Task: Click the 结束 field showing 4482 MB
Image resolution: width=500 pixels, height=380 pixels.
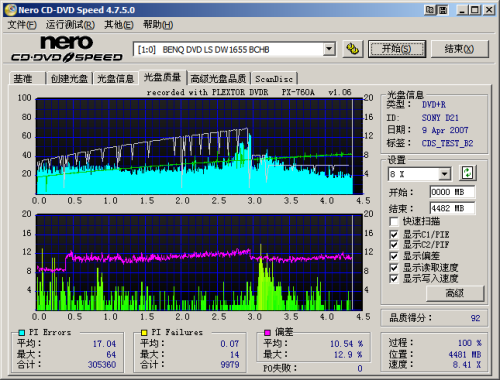Action: 452,208
